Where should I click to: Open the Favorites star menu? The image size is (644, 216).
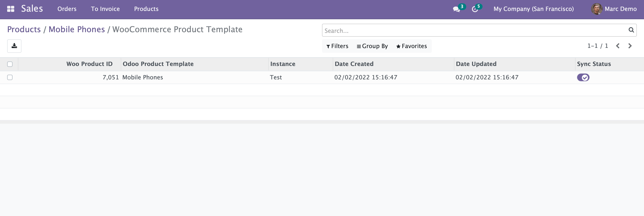[411, 46]
